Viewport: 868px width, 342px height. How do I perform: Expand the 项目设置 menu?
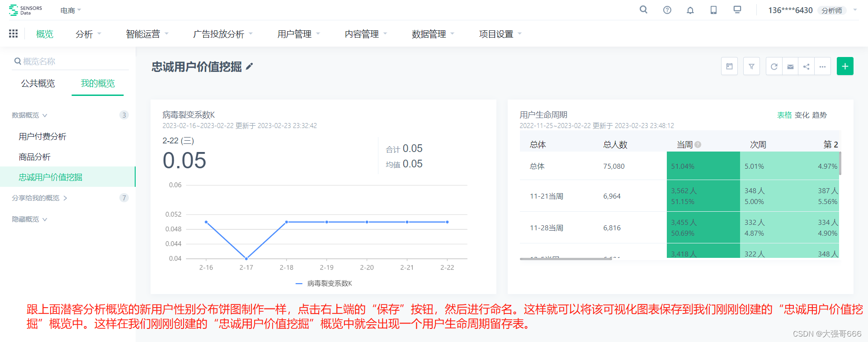500,34
